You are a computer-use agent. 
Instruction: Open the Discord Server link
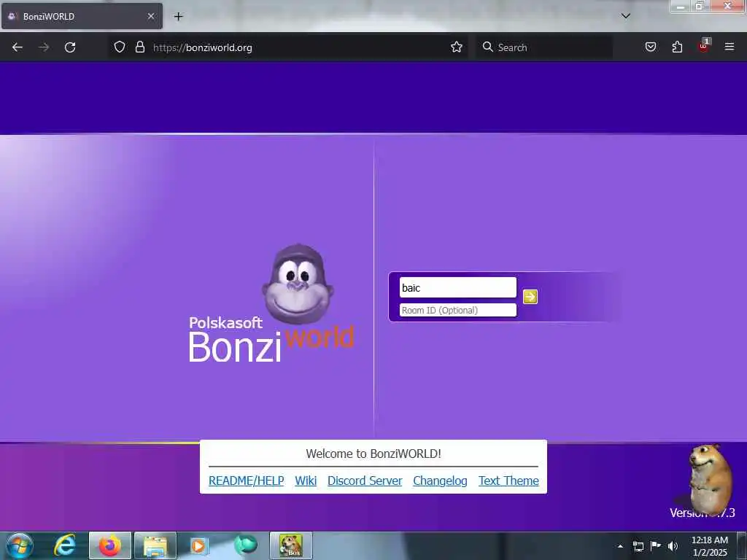(x=365, y=481)
